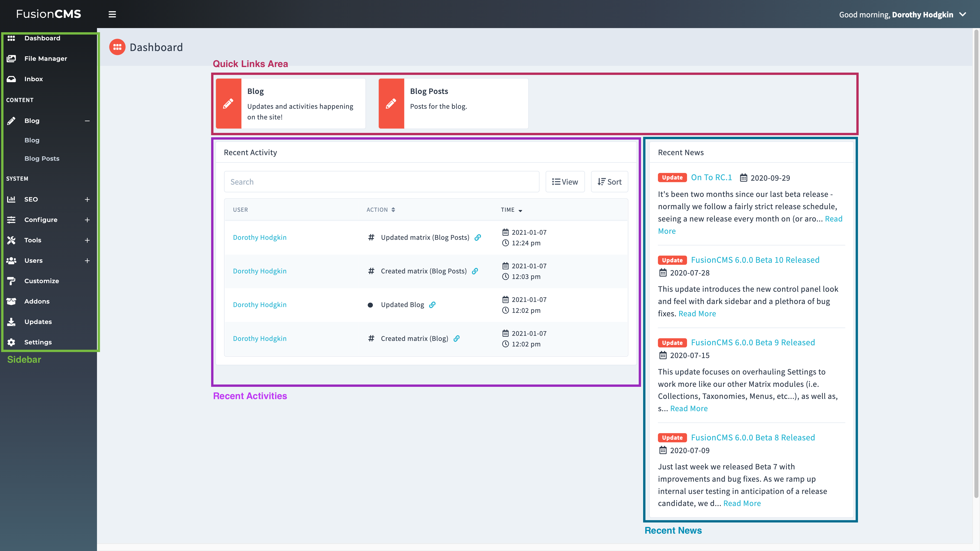The width and height of the screenshot is (980, 551).
Task: Toggle the sidebar with the hamburger icon
Action: point(112,14)
